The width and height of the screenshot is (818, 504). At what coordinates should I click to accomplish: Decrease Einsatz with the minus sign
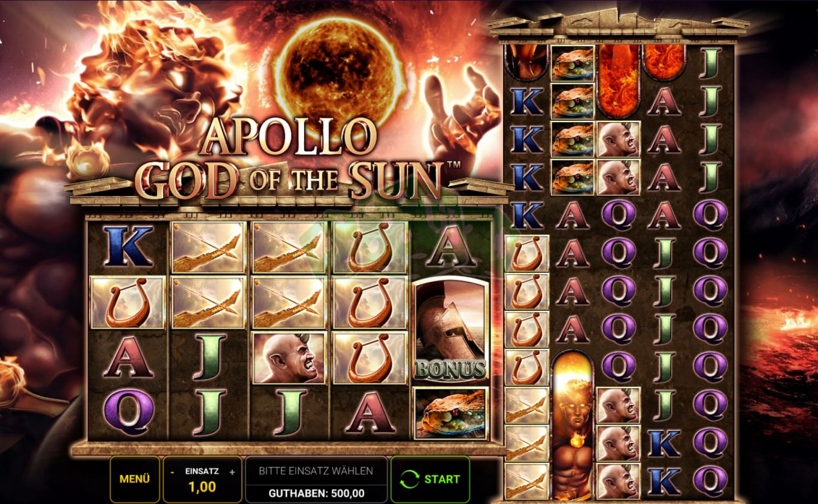coord(172,472)
